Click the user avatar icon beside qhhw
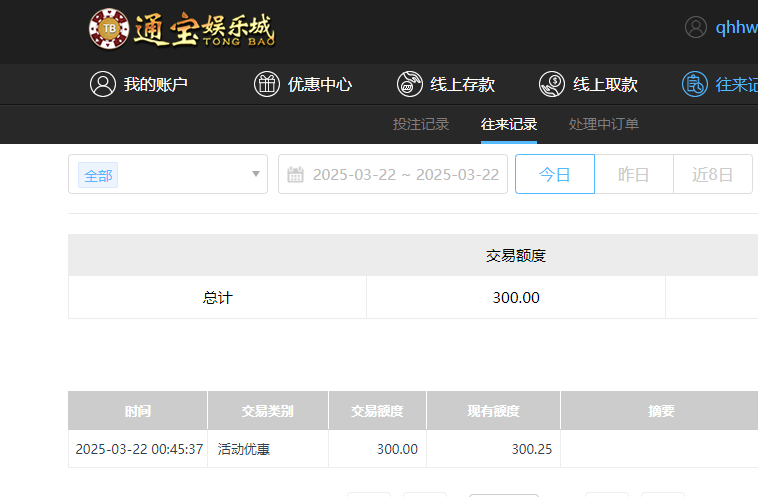 (x=696, y=27)
